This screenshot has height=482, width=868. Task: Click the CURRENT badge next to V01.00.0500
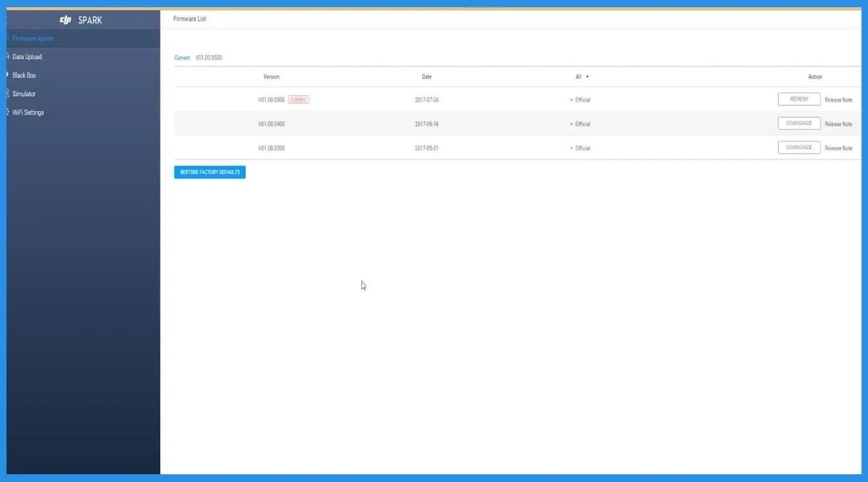coord(298,100)
